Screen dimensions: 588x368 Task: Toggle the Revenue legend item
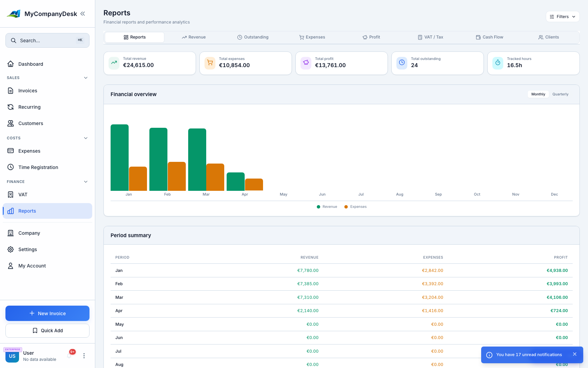click(x=327, y=206)
